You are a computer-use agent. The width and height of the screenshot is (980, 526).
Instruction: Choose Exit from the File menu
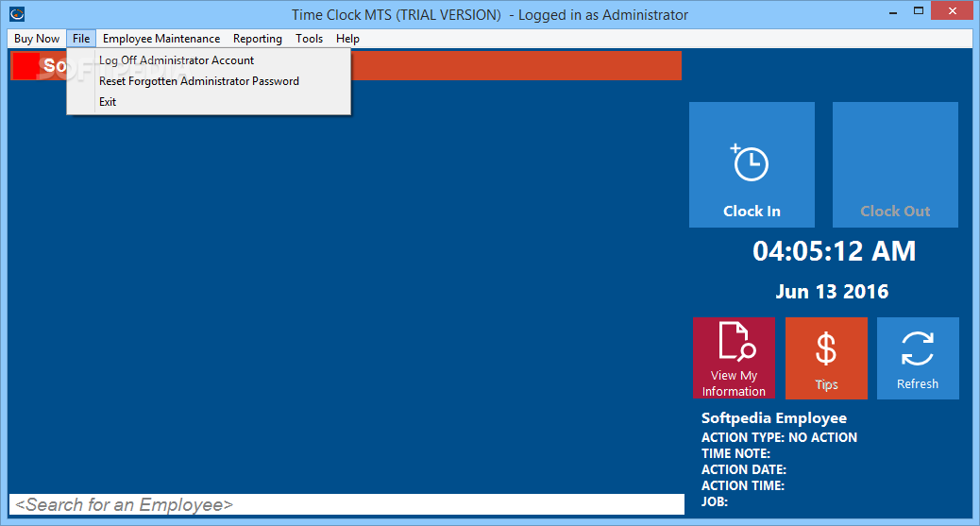point(209,102)
